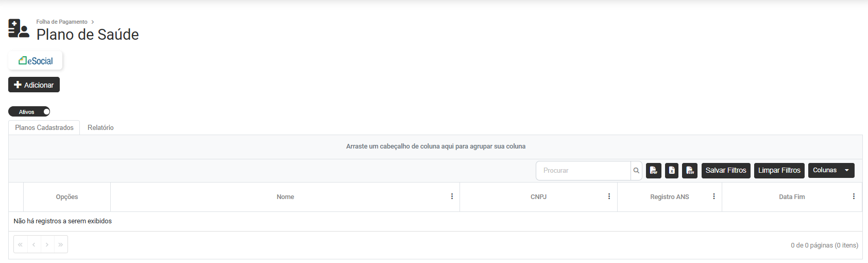Screen dimensions: 868x263
Task: Open the Nome column options menu
Action: [x=452, y=196]
